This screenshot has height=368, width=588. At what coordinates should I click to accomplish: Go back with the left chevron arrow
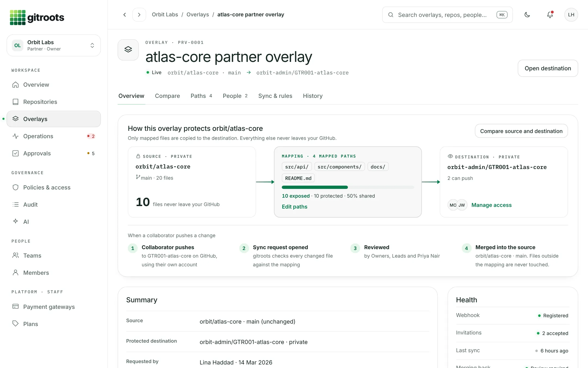click(x=125, y=15)
